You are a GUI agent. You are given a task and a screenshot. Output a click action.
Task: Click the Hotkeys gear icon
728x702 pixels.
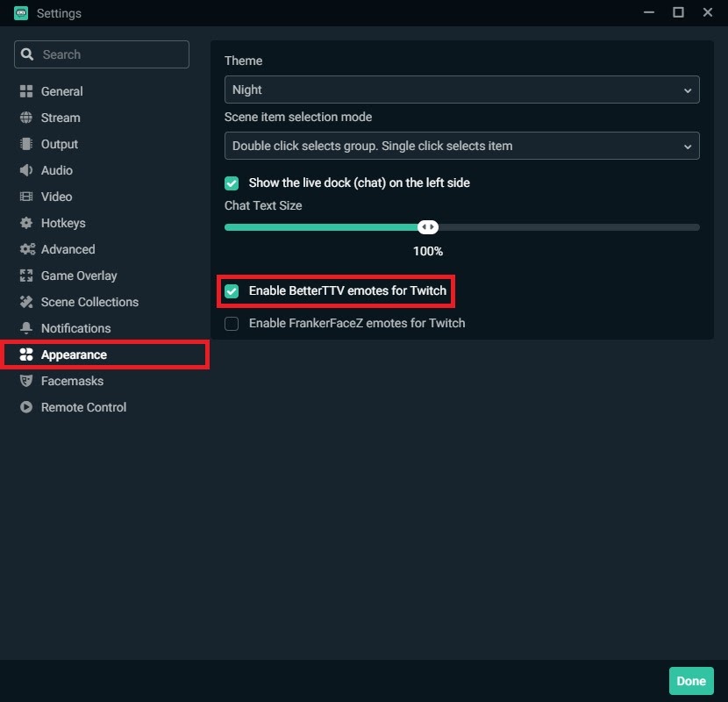(26, 223)
